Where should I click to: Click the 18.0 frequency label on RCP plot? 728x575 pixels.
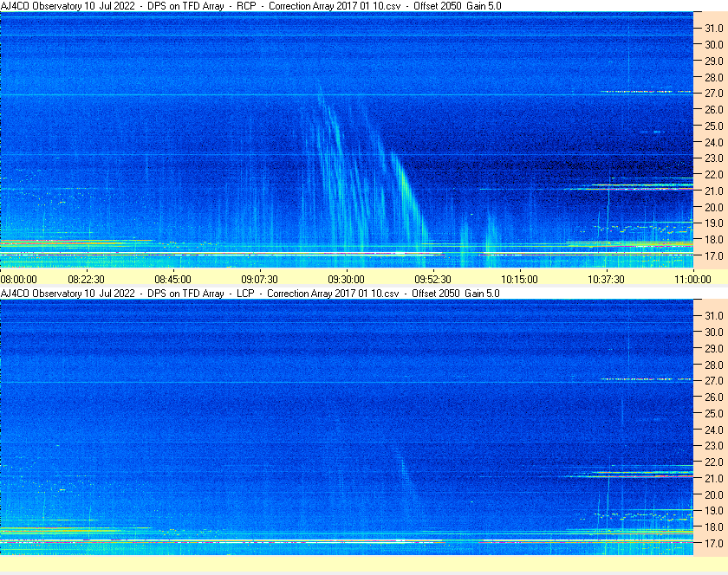pos(714,240)
